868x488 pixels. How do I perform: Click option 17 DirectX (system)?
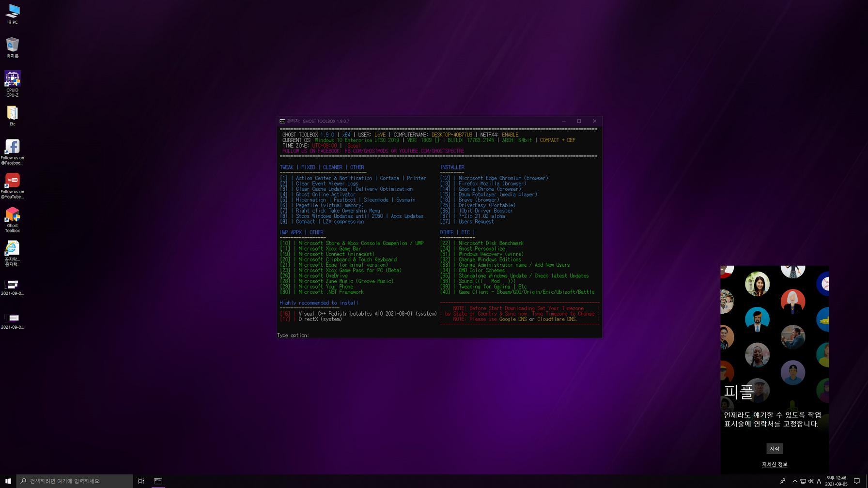(311, 319)
